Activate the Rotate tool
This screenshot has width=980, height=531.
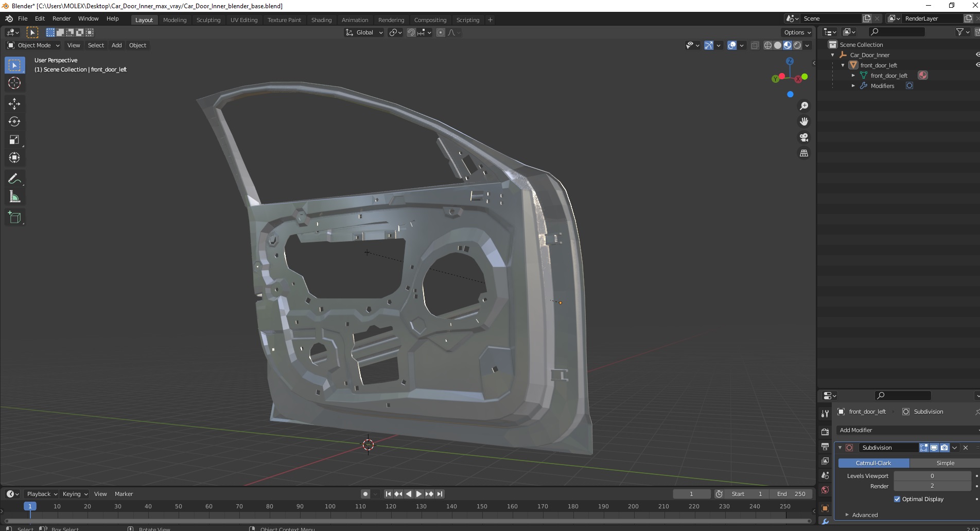14,121
